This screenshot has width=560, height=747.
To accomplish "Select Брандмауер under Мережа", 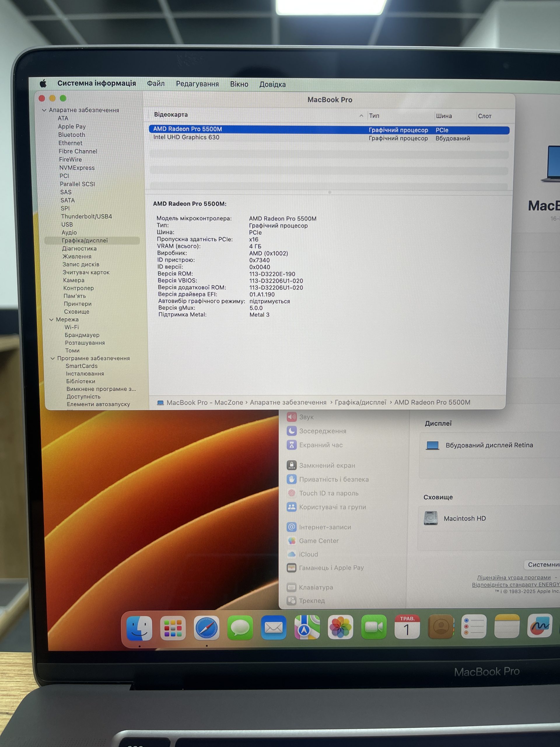I will coord(82,335).
